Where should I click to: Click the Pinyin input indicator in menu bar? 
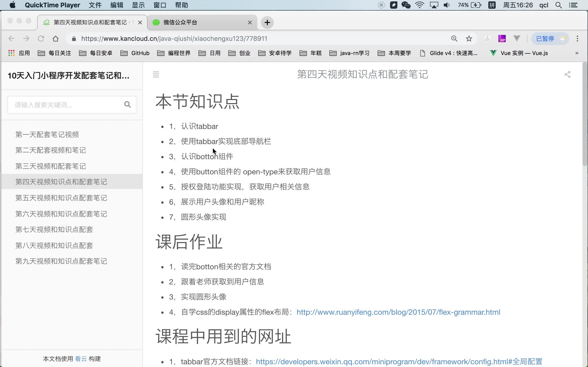click(x=492, y=5)
